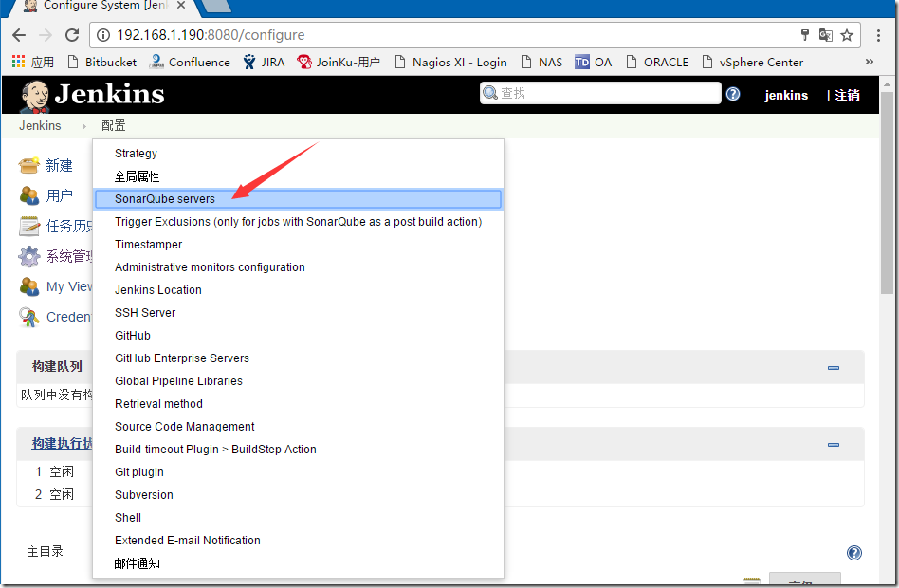Click the 新建 new item icon

28,165
